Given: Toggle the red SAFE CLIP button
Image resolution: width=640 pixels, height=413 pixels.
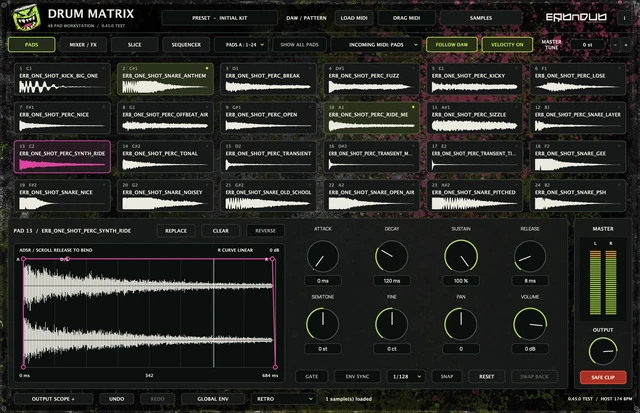Looking at the screenshot, I should tap(603, 377).
